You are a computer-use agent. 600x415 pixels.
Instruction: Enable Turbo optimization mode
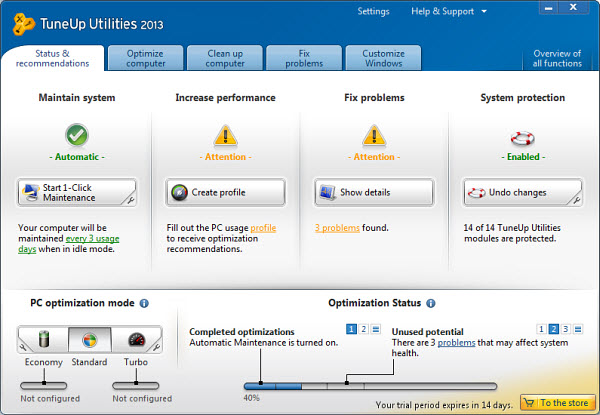pyautogui.click(x=136, y=341)
